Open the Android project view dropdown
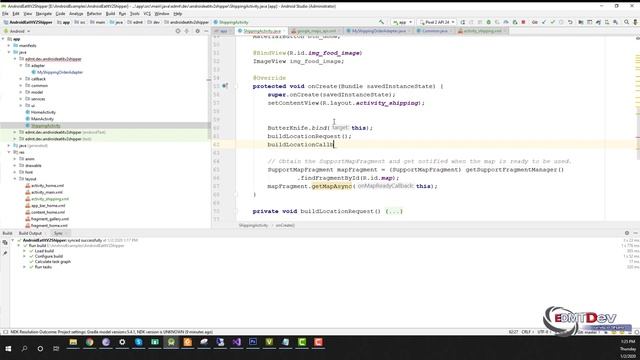Viewport: 640px width, 360px height. tap(17, 31)
